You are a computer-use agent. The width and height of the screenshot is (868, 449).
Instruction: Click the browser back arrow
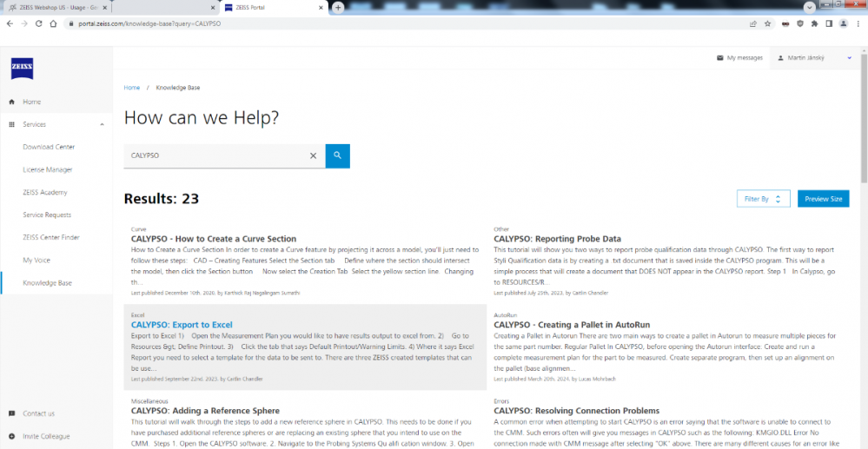10,23
